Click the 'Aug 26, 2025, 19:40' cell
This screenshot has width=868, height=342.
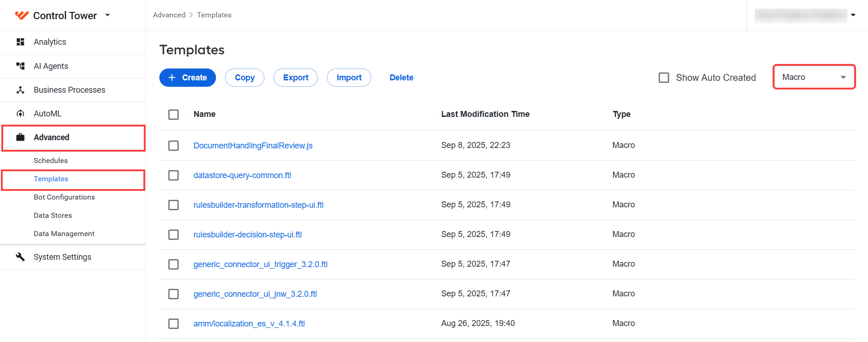pos(478,323)
